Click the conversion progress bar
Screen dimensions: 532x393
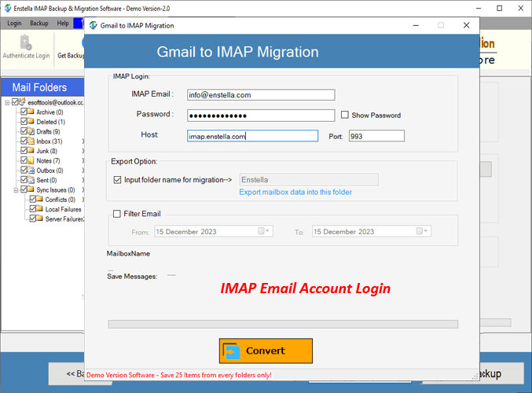pyautogui.click(x=283, y=324)
